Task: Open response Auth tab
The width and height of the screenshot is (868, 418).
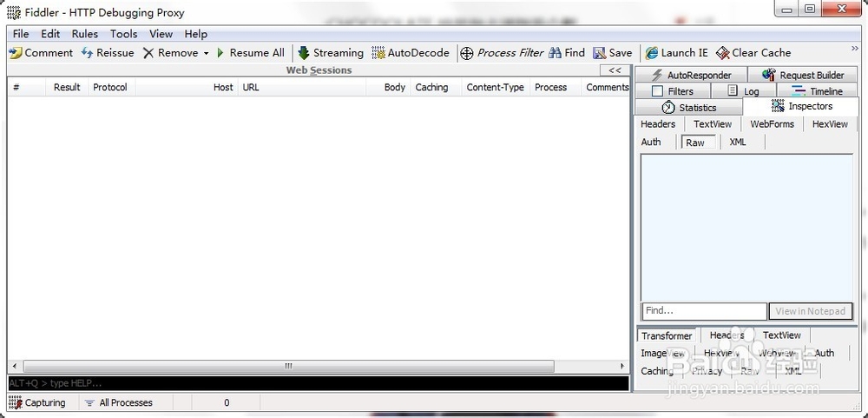Action: 825,353
